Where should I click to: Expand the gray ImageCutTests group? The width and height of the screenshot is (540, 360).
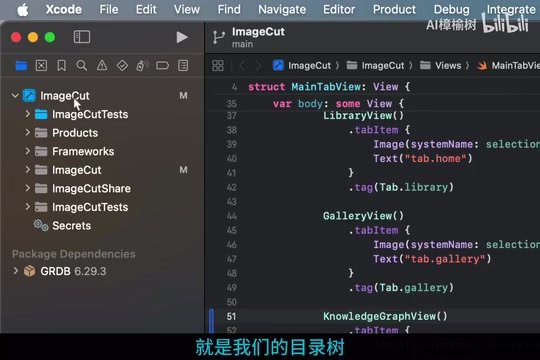(28, 207)
